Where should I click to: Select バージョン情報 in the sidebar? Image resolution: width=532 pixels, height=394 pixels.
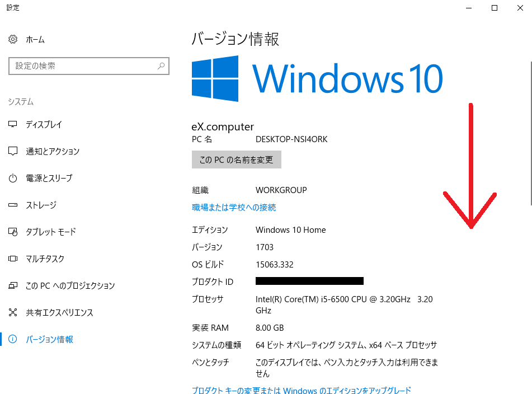49,340
